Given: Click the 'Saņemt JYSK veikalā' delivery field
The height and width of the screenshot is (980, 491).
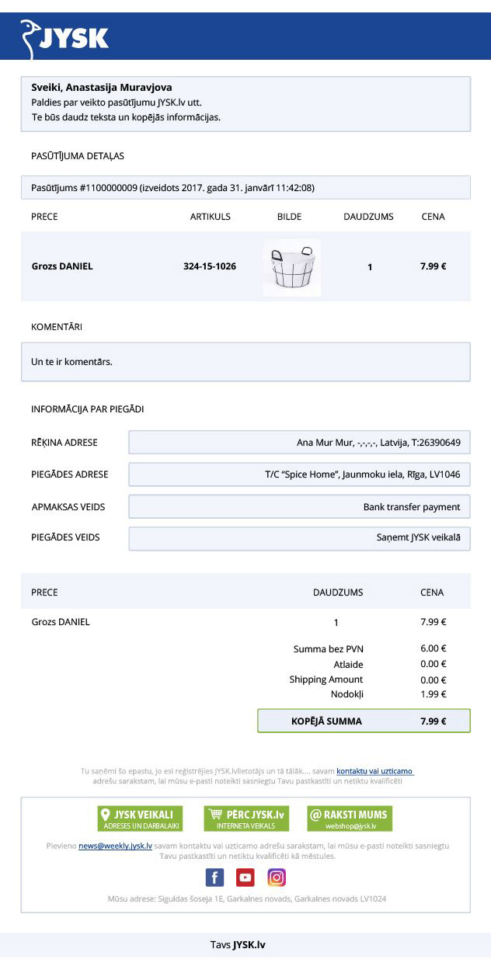Looking at the screenshot, I should coord(299,538).
